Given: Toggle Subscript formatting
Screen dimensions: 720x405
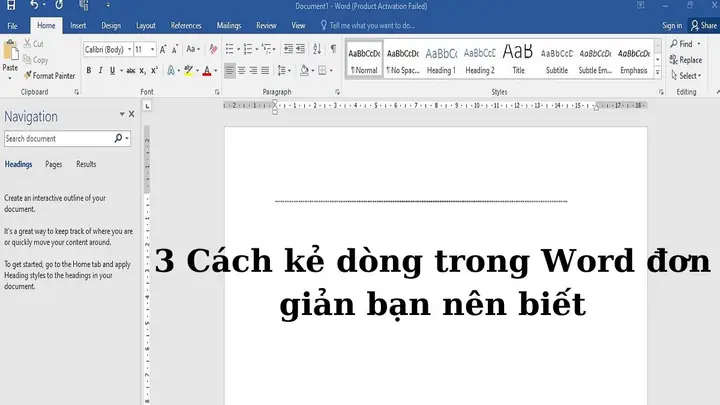Looking at the screenshot, I should coord(142,71).
